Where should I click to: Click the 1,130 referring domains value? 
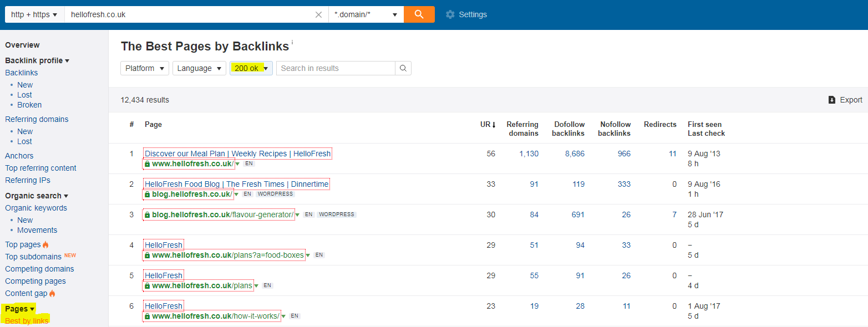(529, 154)
